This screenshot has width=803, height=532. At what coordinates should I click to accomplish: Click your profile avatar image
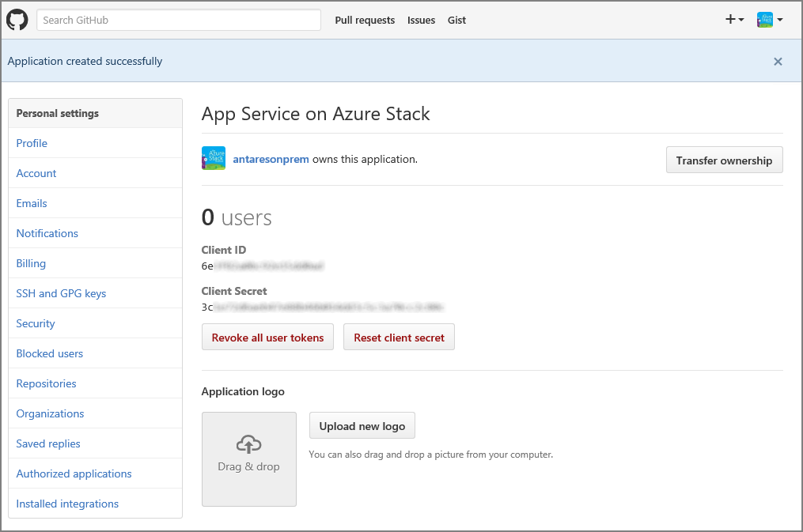pyautogui.click(x=766, y=19)
